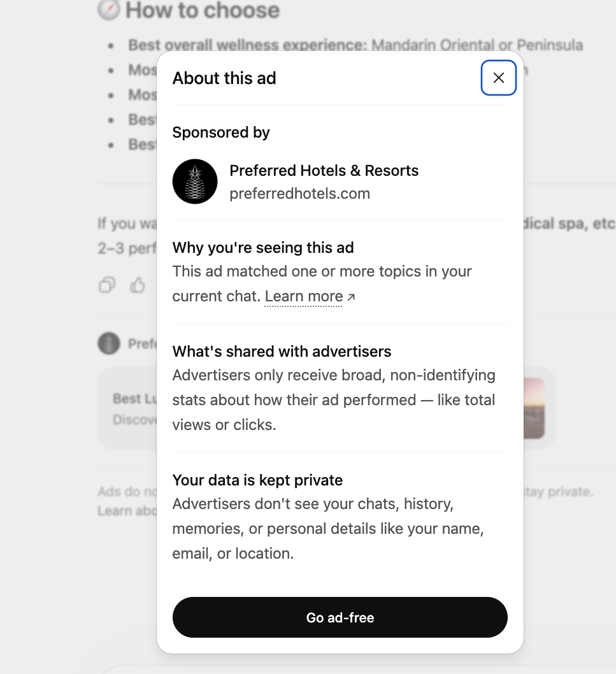
Task: Click the preferredhotels.com domain text
Action: 299,194
